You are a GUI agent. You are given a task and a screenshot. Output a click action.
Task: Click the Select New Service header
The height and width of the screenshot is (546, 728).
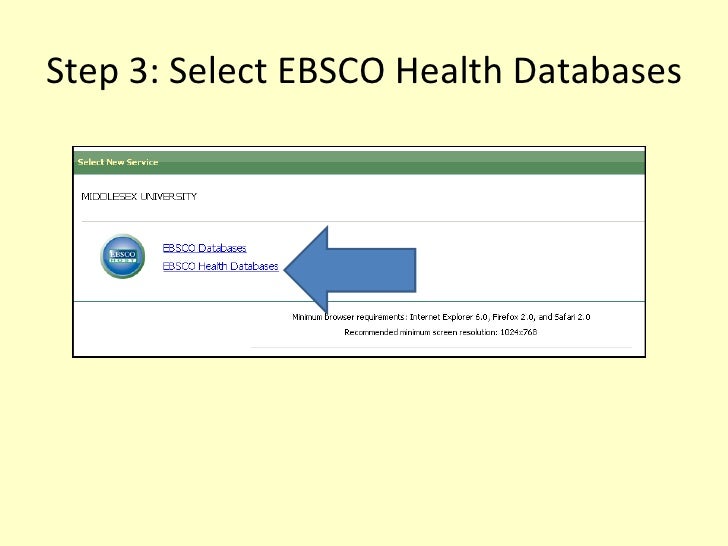coord(118,162)
